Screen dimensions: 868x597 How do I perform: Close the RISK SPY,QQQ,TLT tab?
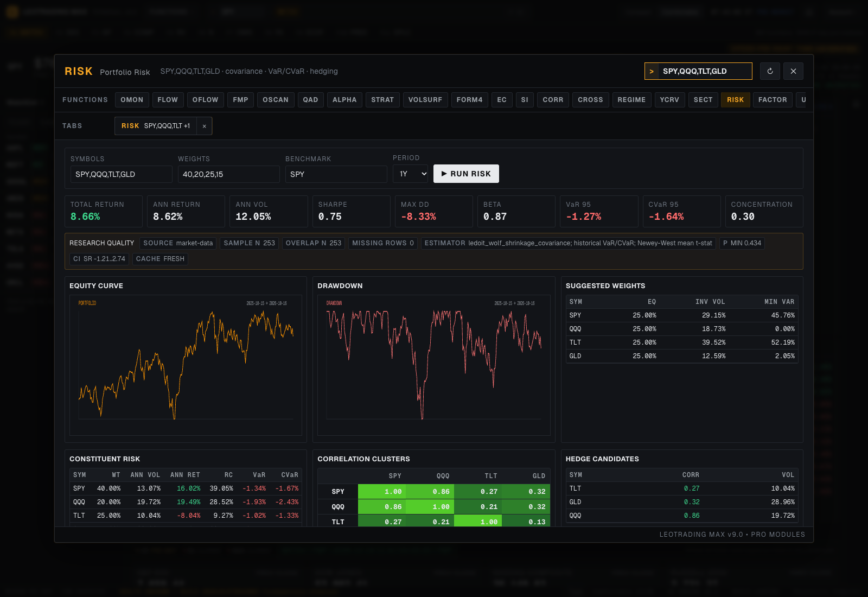[x=205, y=126]
